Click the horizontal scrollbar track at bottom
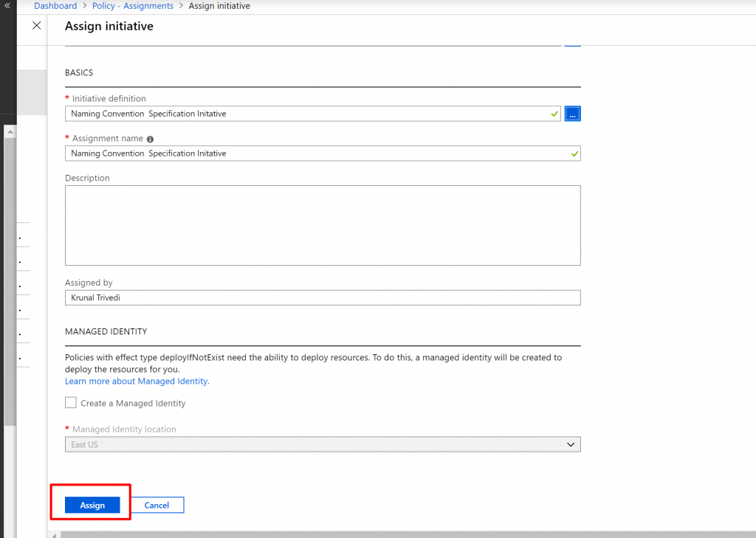The height and width of the screenshot is (538, 756). pos(399,534)
